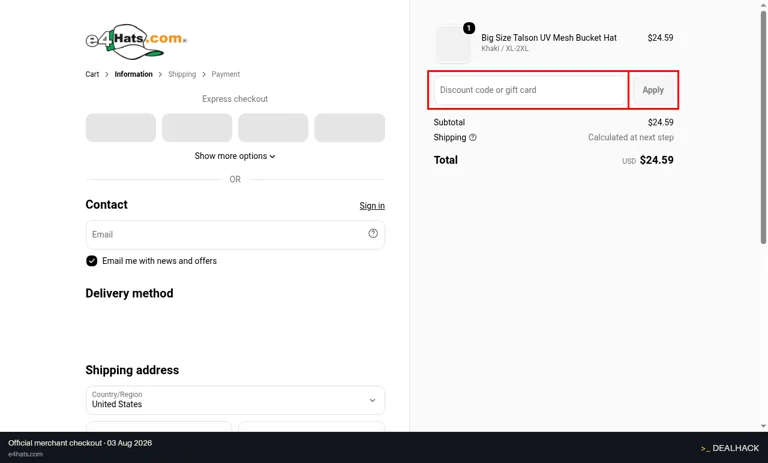Click the e4hats.com text in footer bar
This screenshot has width=768, height=463.
(25, 454)
